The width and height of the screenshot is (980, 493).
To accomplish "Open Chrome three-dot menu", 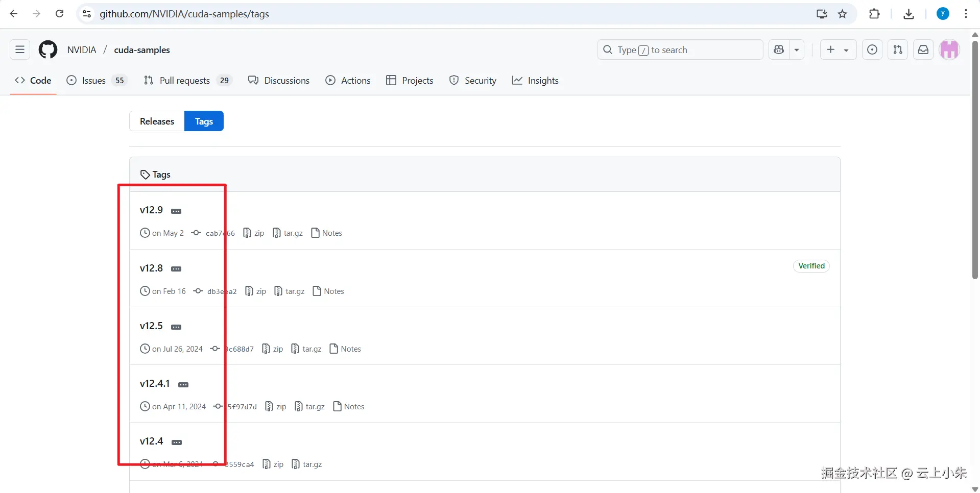I will pyautogui.click(x=966, y=14).
